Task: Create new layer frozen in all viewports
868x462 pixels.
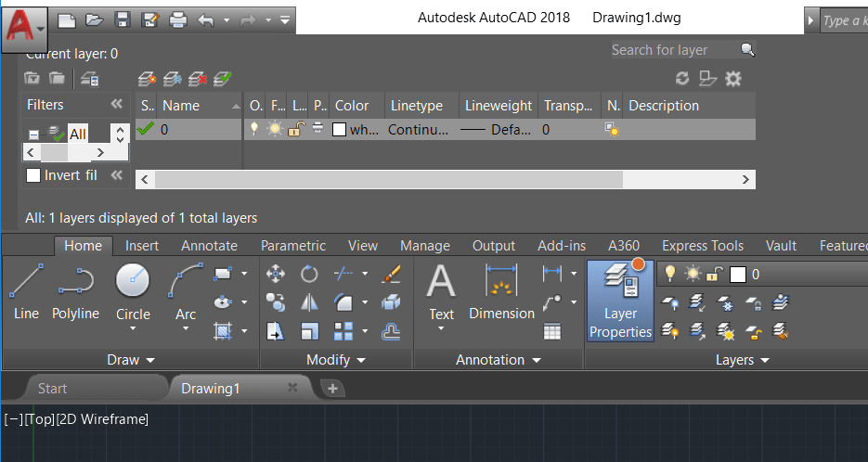Action: click(172, 79)
